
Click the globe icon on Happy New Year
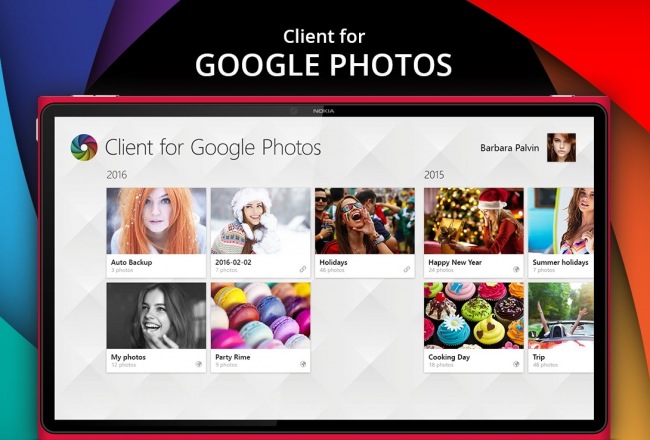click(x=516, y=269)
